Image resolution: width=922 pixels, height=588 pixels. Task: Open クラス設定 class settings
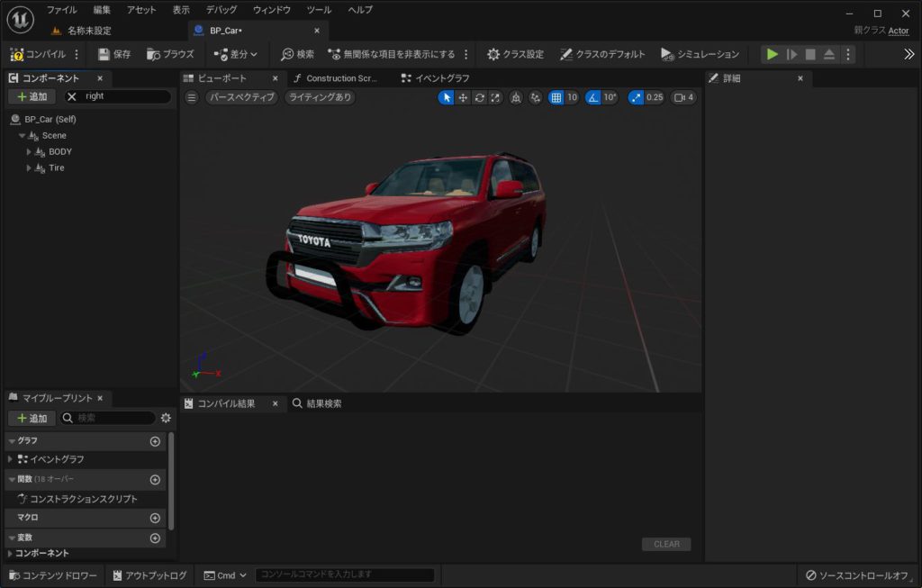click(515, 54)
